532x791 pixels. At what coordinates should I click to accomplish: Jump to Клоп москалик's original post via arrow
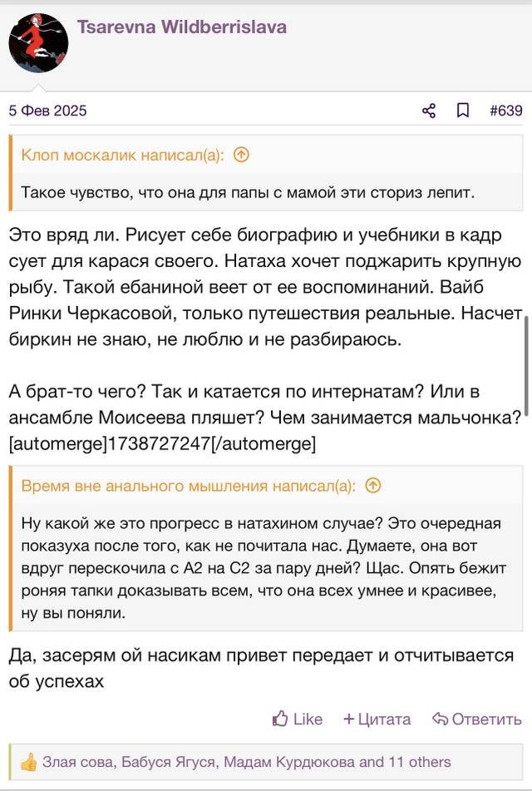click(242, 155)
